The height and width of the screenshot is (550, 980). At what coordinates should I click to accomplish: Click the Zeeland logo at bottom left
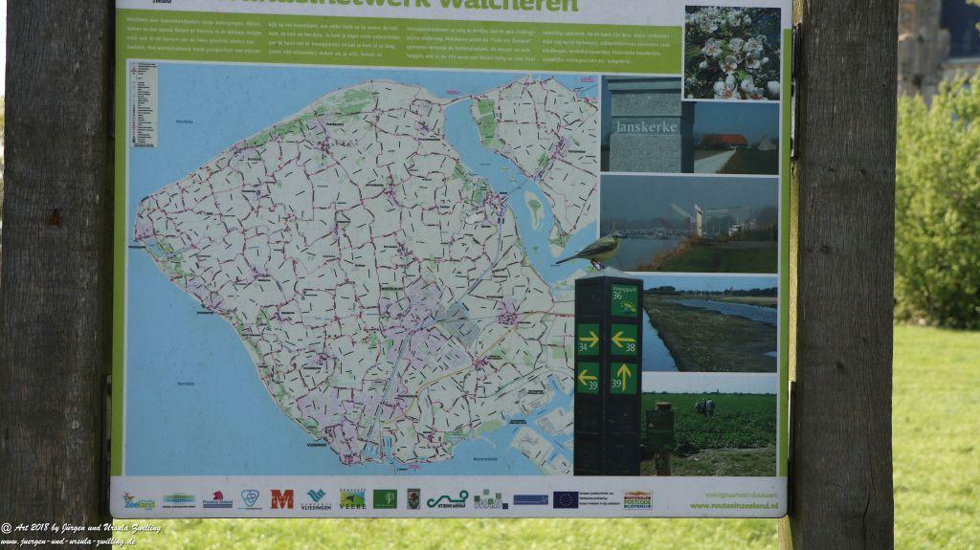tap(139, 499)
